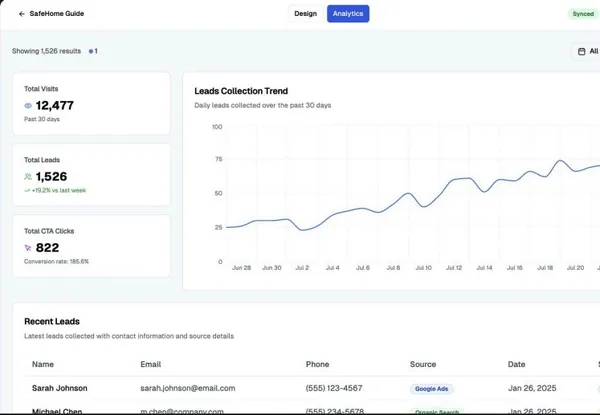Open the All date range dropdown
Viewport: 600px width, 415px height.
pos(586,51)
